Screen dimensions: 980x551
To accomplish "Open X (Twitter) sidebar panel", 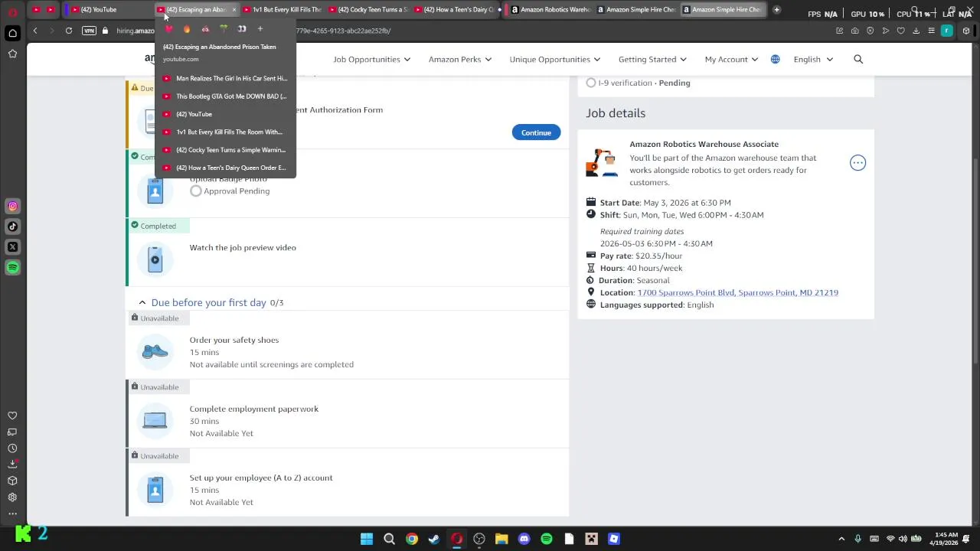I will click(12, 247).
